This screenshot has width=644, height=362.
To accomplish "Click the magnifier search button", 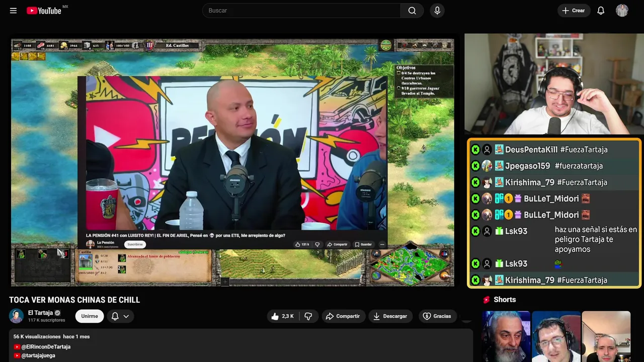I will [x=412, y=11].
